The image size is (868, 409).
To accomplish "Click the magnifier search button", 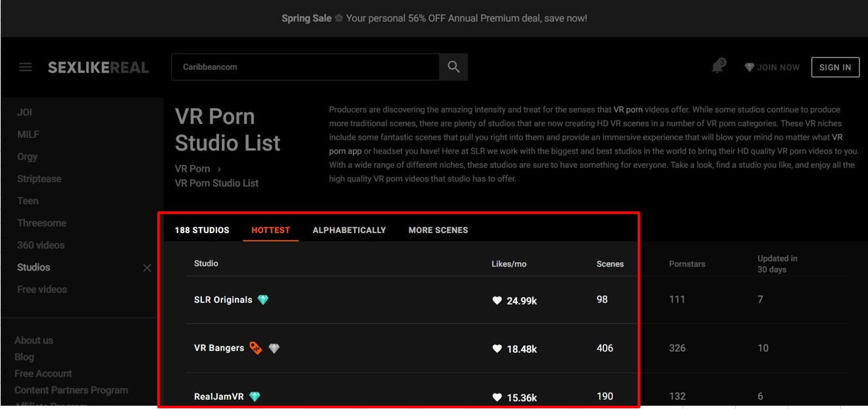I will 453,67.
